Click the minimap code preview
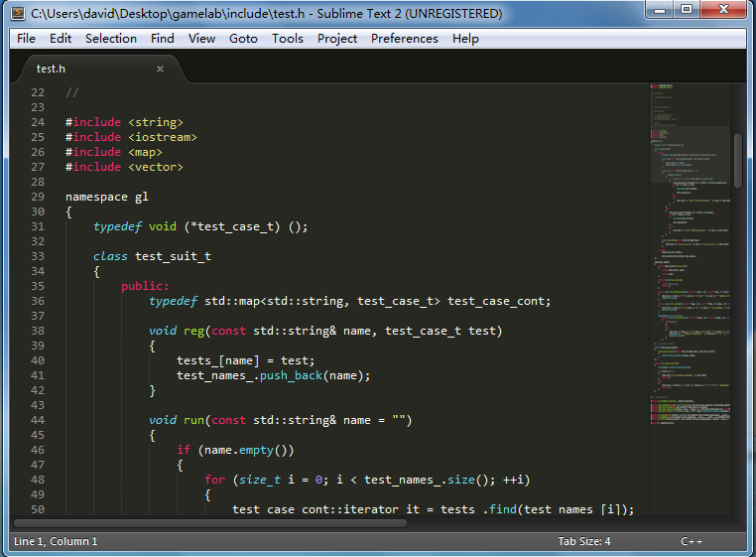This screenshot has width=756, height=557. (690, 248)
